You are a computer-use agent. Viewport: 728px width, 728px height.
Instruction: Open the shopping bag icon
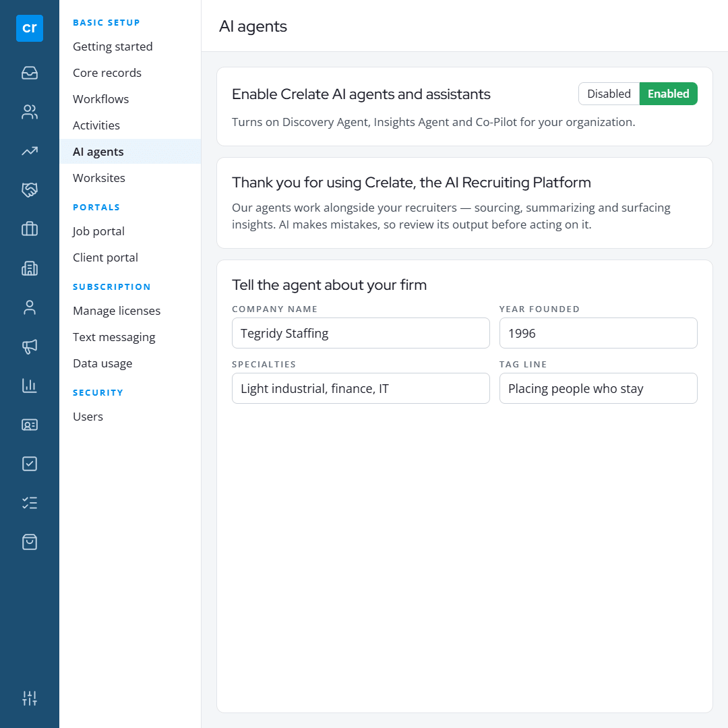(x=29, y=542)
